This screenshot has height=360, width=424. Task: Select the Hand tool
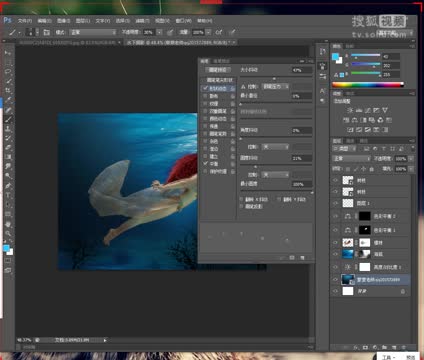(x=8, y=224)
